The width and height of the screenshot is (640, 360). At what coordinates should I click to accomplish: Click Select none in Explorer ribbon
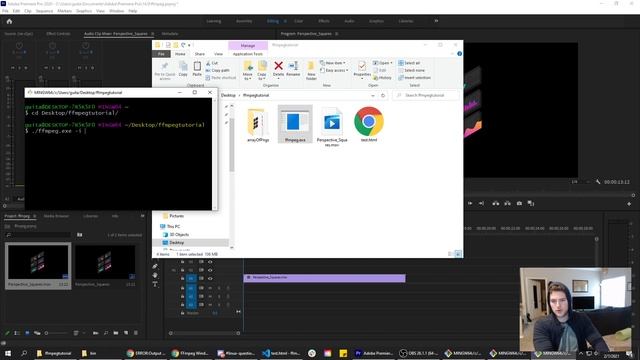(x=411, y=70)
